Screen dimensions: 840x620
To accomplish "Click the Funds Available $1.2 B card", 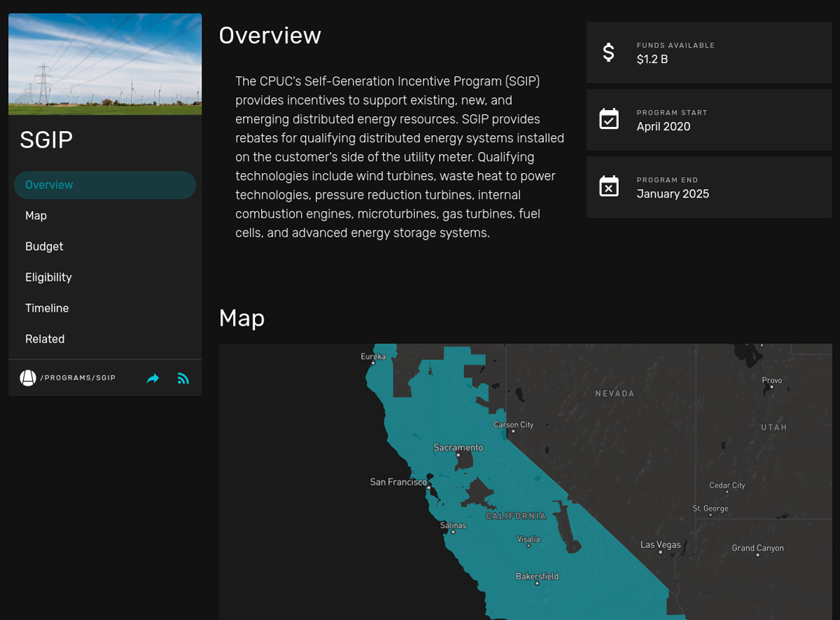I will tap(708, 53).
